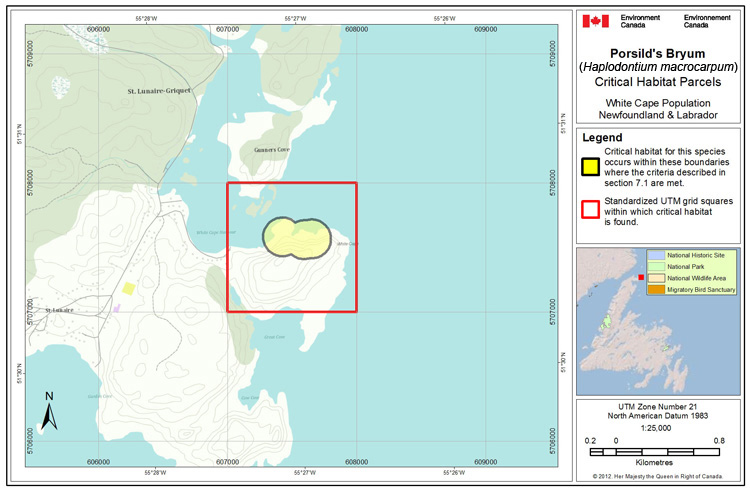Click the copyright notice text
The width and height of the screenshot is (750, 492).
(659, 477)
